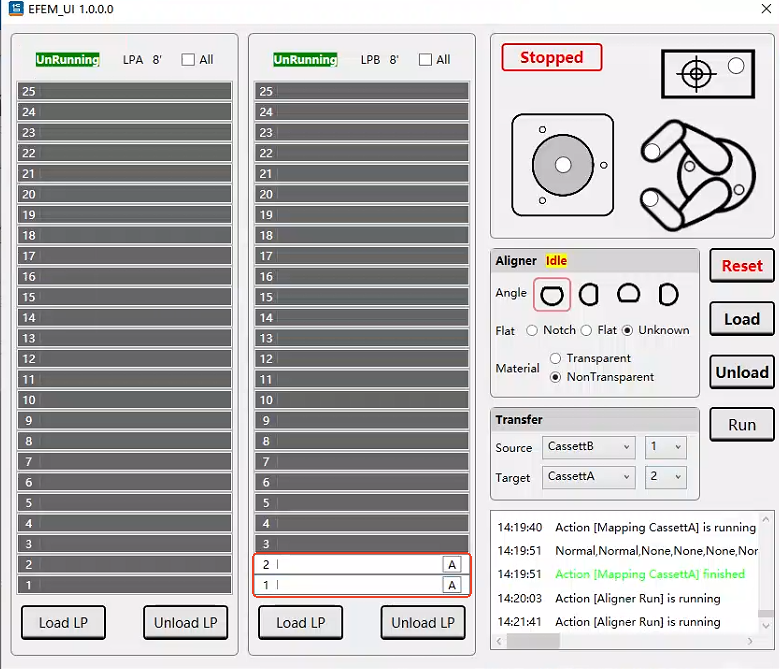Open the Source cassette dropdown
Image resolution: width=780 pixels, height=669 pixels.
click(588, 447)
